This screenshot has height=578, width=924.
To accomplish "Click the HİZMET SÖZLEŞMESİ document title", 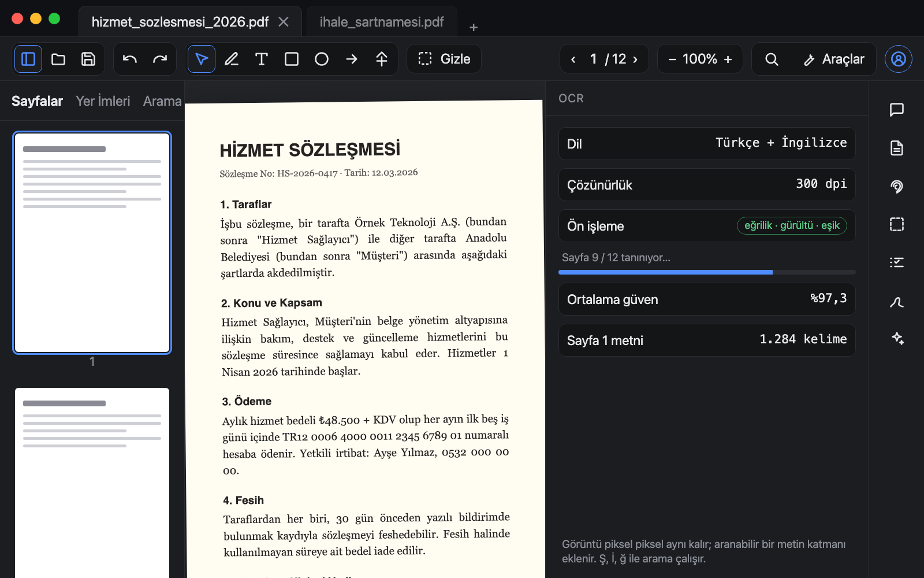I will (x=310, y=149).
